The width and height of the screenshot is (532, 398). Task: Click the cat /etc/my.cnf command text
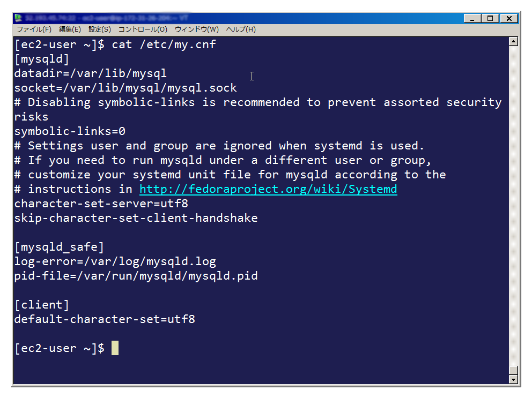(x=164, y=44)
